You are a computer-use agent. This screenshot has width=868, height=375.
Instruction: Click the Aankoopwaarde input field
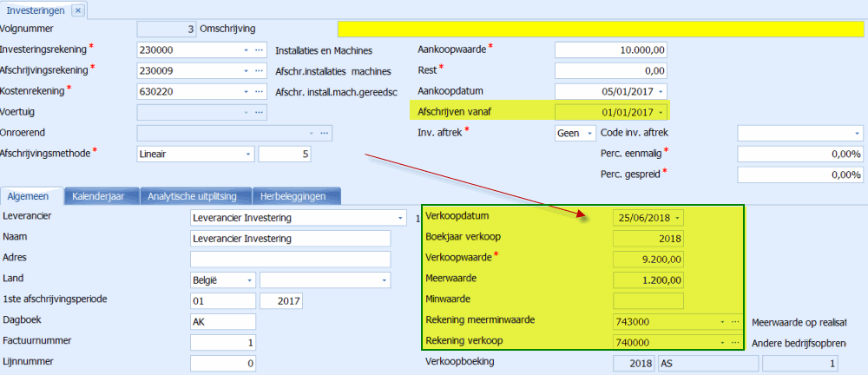(x=612, y=49)
